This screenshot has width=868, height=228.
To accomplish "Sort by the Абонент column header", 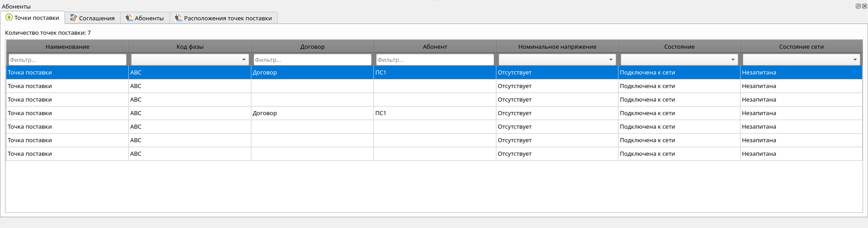I will pos(435,47).
